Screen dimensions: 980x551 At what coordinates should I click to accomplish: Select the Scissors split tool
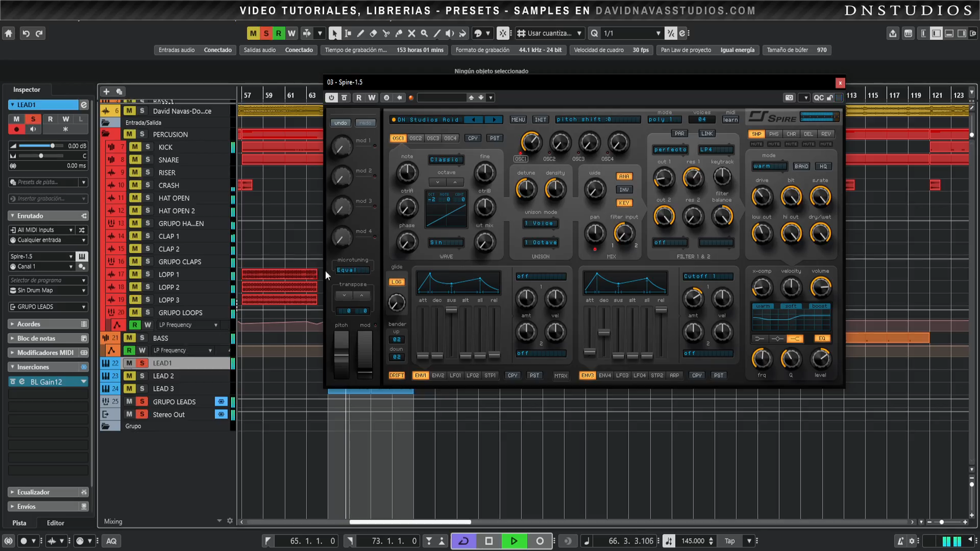[386, 34]
